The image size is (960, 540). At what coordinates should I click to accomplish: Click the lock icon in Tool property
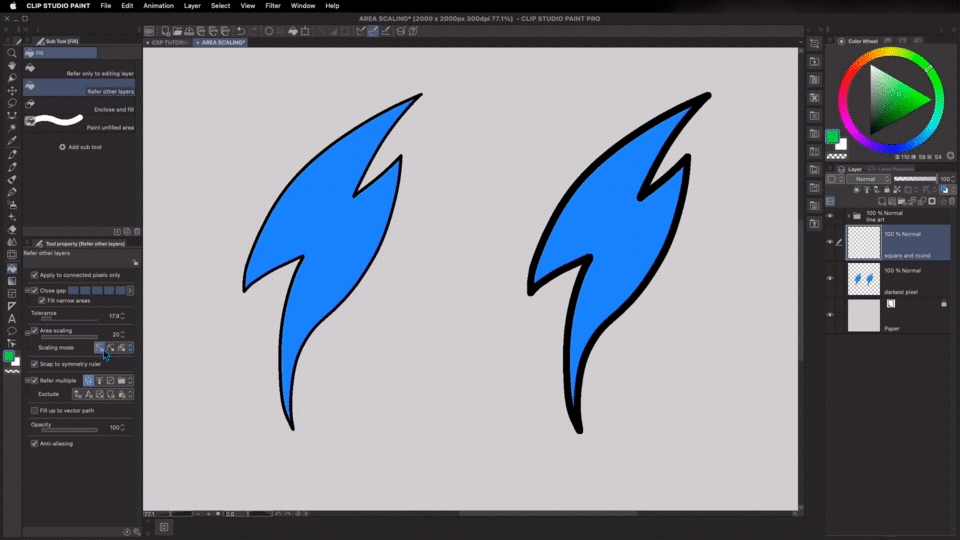coord(135,263)
